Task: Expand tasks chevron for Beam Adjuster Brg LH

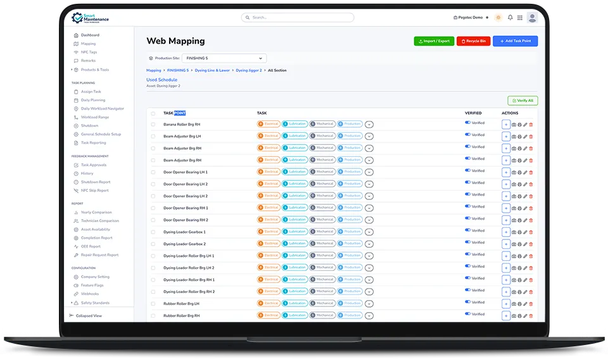Action: pos(369,137)
